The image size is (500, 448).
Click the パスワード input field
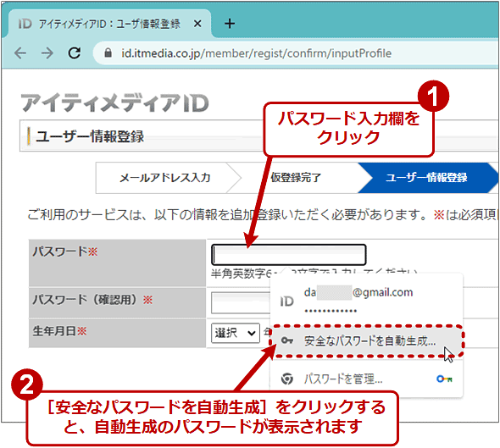[x=289, y=255]
